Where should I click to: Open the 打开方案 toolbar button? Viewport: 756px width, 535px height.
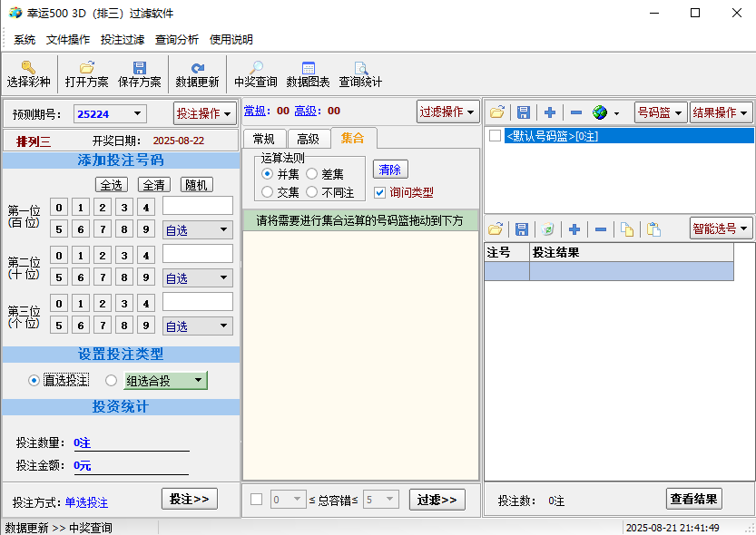(86, 67)
